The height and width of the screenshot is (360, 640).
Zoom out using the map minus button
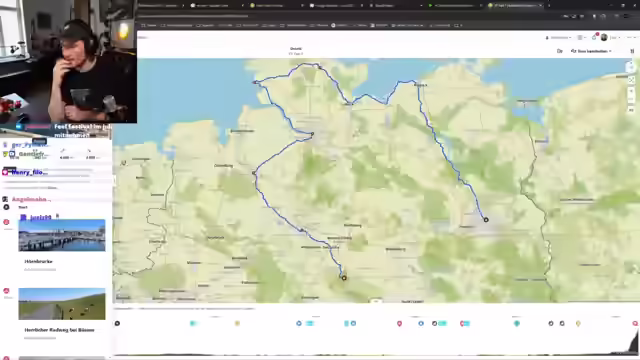click(631, 100)
